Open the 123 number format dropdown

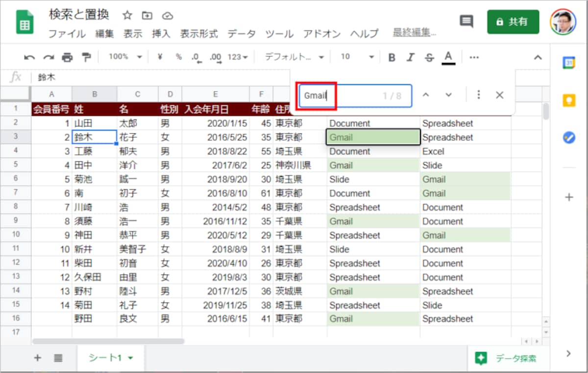pyautogui.click(x=238, y=57)
